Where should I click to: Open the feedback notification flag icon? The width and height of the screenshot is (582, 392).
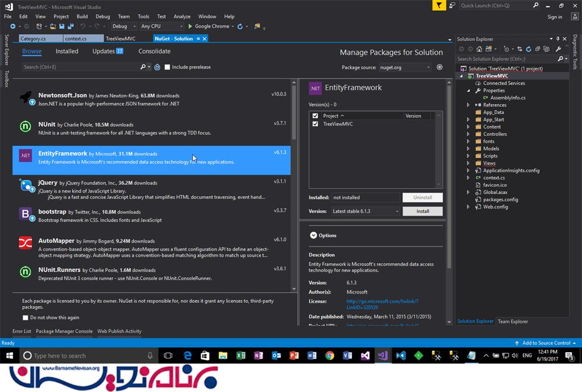pyautogui.click(x=439, y=5)
